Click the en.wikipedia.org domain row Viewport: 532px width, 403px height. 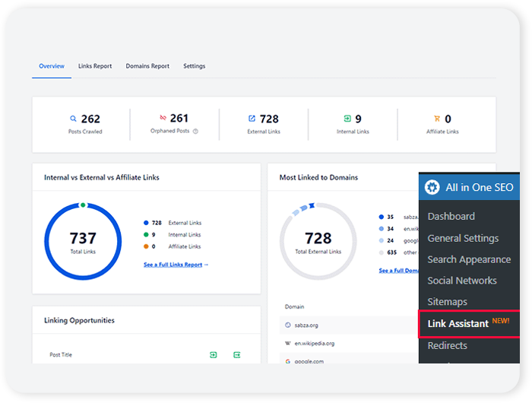[x=349, y=343]
